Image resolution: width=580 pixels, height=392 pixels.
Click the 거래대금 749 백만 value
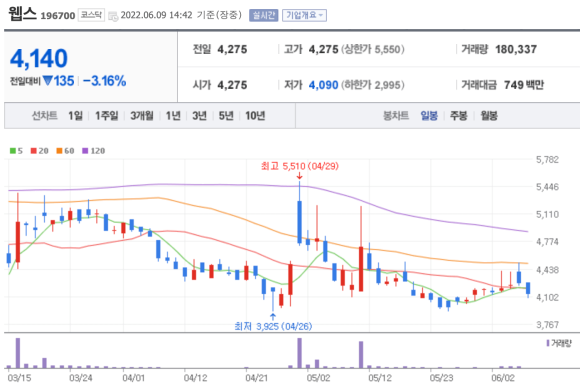tap(524, 85)
